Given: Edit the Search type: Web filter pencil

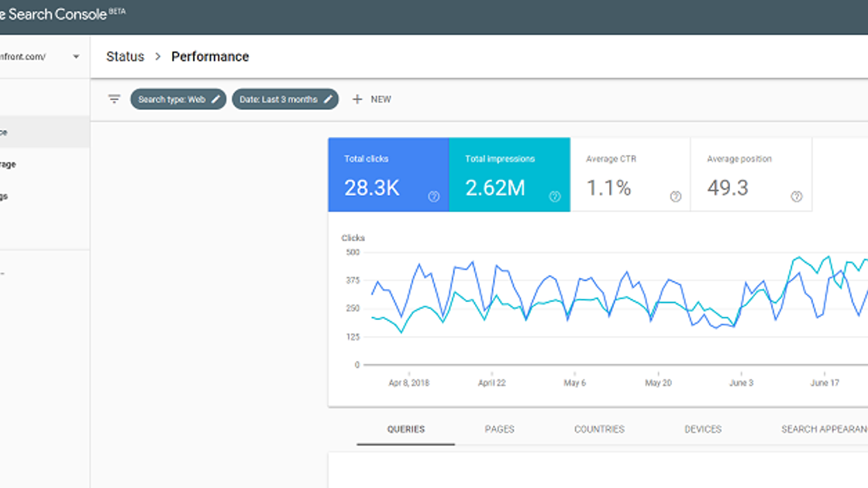Looking at the screenshot, I should pyautogui.click(x=216, y=99).
